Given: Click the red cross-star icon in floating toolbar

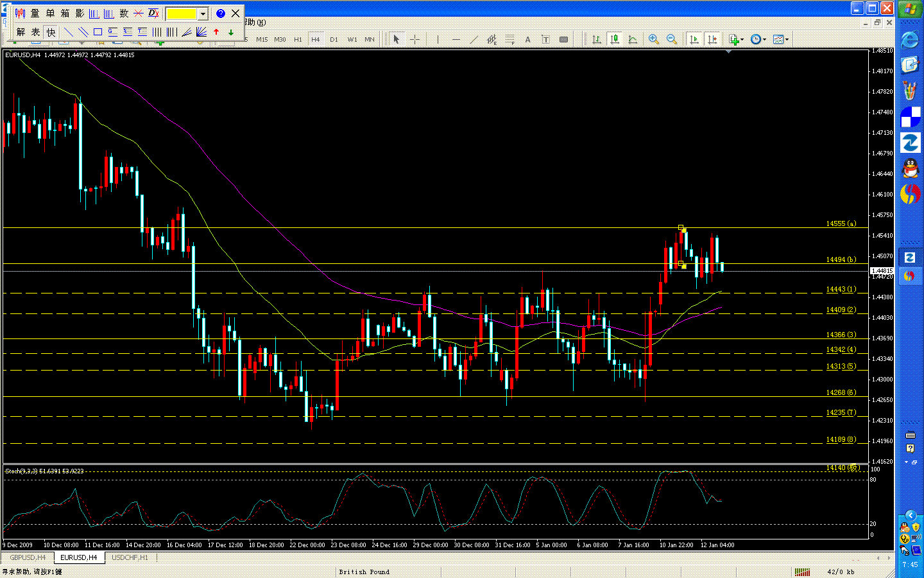Looking at the screenshot, I should coord(139,13).
